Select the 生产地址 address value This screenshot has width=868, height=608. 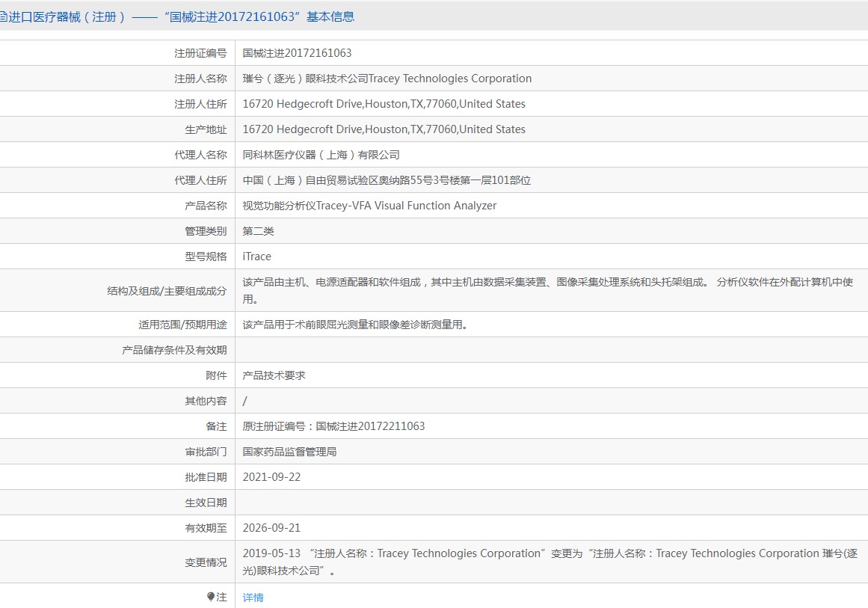(x=384, y=129)
